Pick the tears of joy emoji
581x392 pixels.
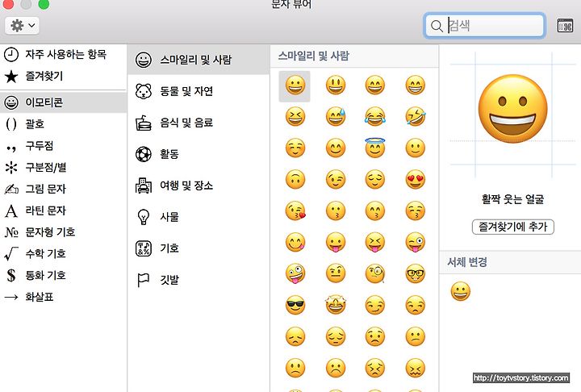375,117
